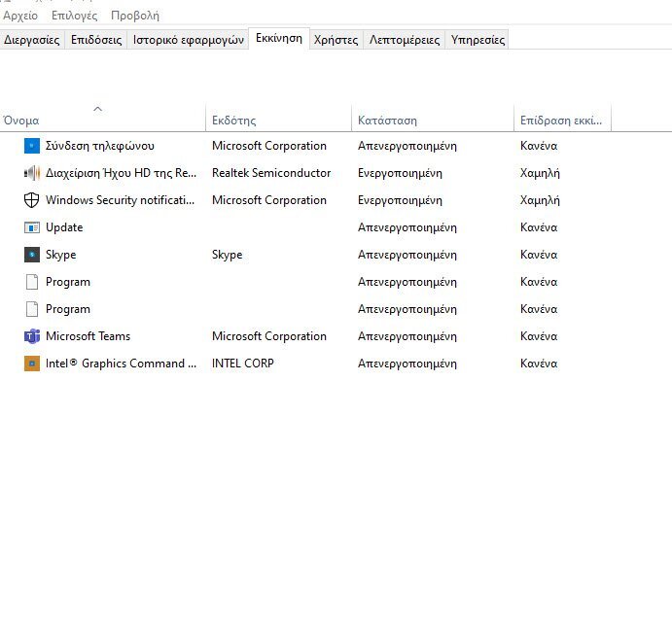
Task: Click Κανένα impact in the Skype row
Action: click(539, 255)
